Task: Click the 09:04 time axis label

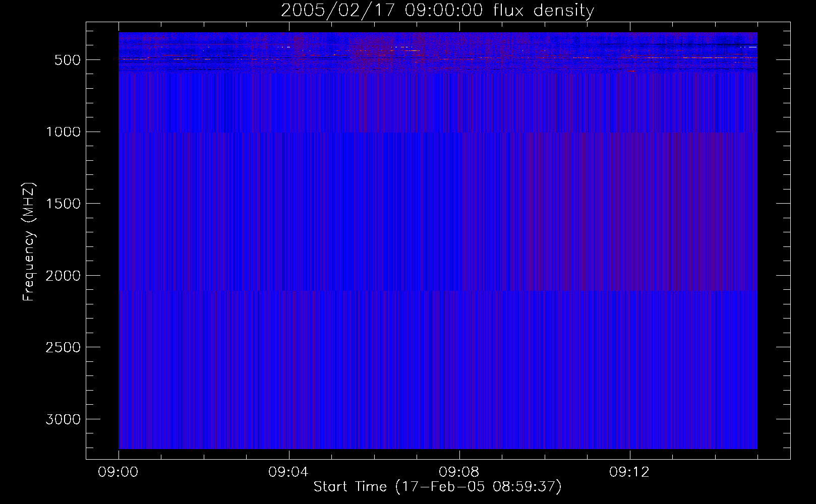Action: pos(288,472)
